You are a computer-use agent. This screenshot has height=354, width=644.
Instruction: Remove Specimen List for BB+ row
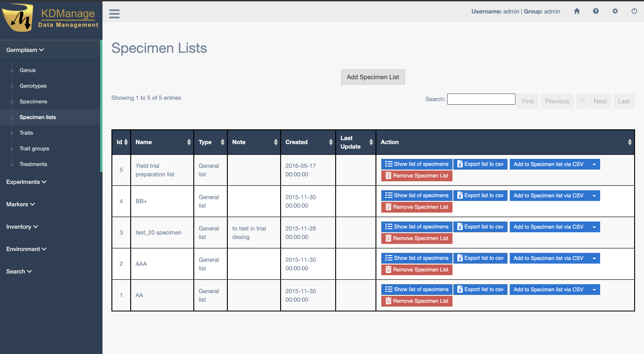pyautogui.click(x=416, y=207)
